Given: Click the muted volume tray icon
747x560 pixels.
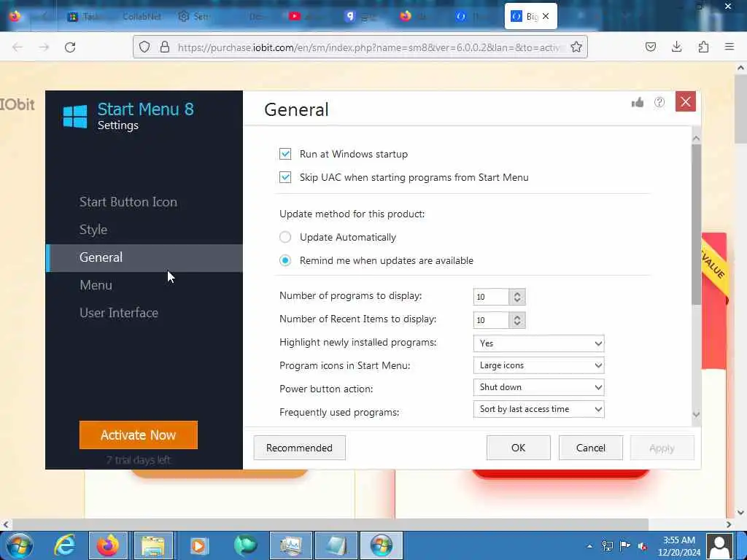Looking at the screenshot, I should point(643,546).
